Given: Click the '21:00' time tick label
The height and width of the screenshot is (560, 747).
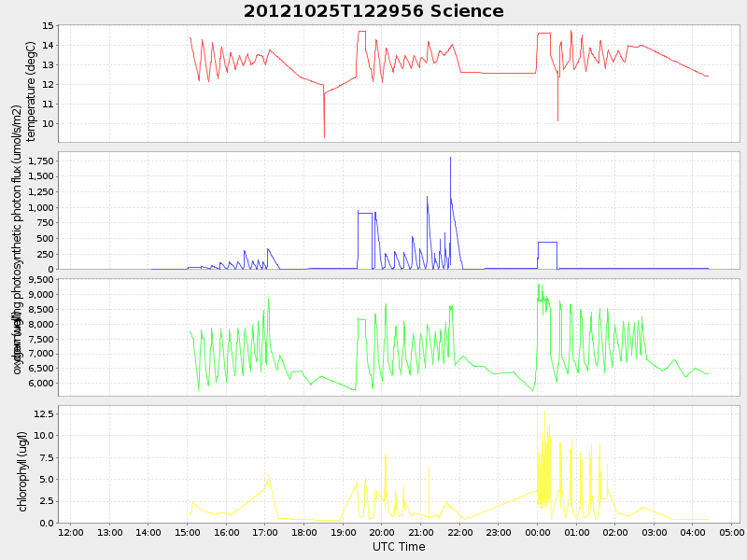Looking at the screenshot, I should point(421,532).
